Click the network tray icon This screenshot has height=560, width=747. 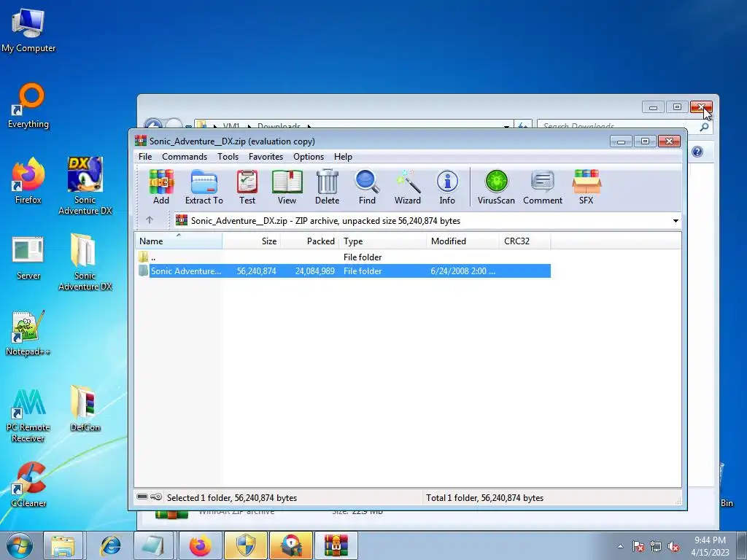pos(656,546)
